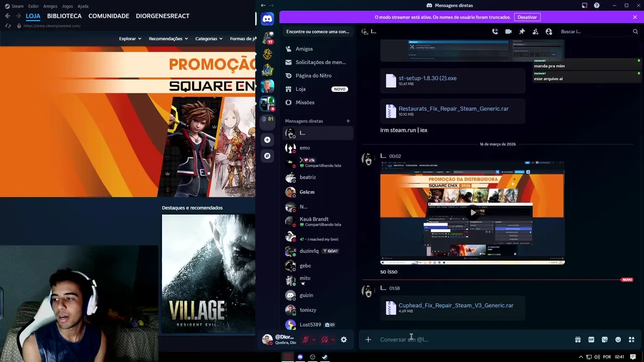
Task: Click Desativar streamer mode button
Action: pos(527,17)
